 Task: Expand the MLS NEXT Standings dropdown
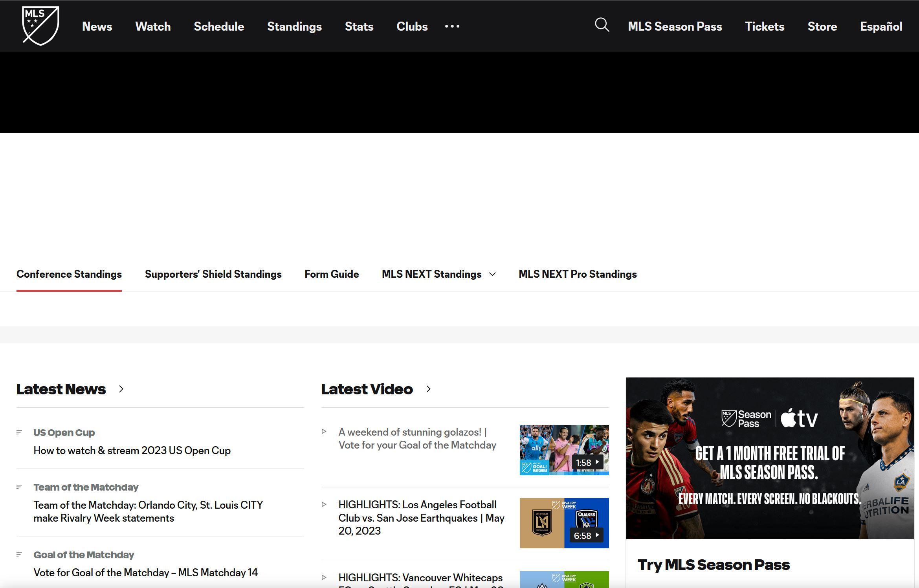tap(493, 274)
